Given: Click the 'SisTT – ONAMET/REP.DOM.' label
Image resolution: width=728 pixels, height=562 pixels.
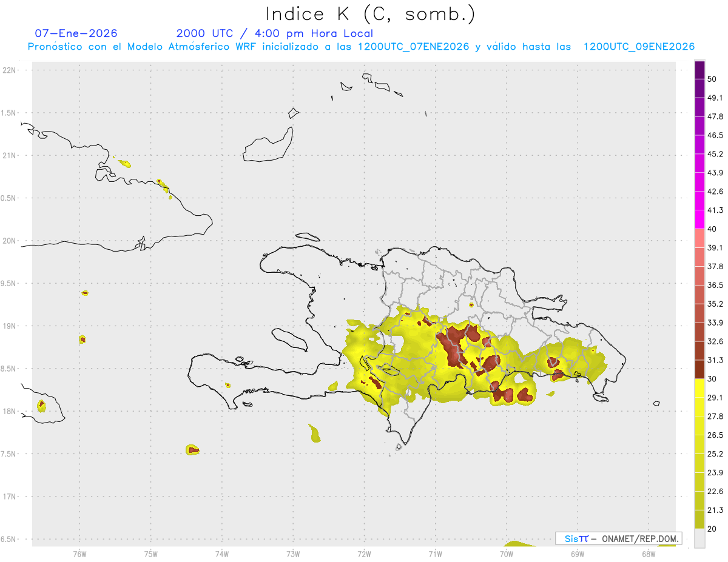Looking at the screenshot, I should pyautogui.click(x=619, y=538).
